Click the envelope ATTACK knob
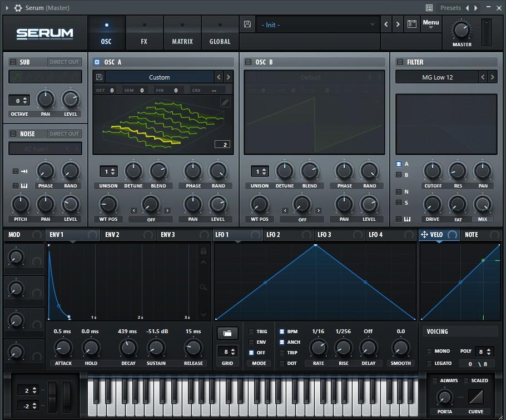This screenshot has width=506, height=420. 63,348
